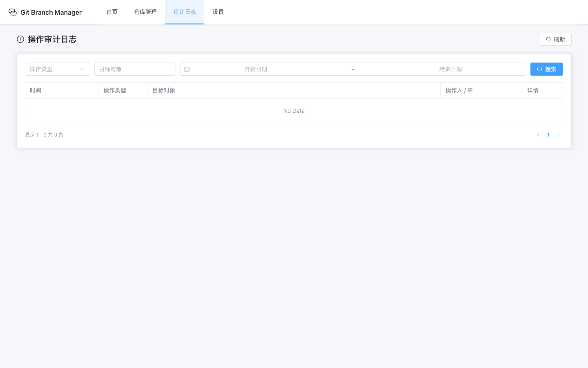This screenshot has height=368, width=588.
Task: Click the Git Branch Manager title text
Action: [51, 12]
